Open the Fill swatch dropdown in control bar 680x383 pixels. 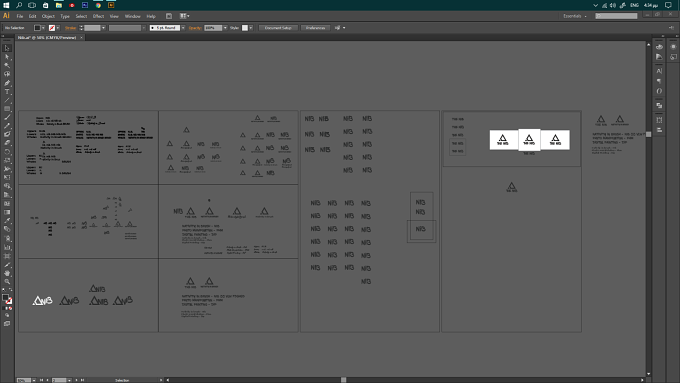point(43,28)
